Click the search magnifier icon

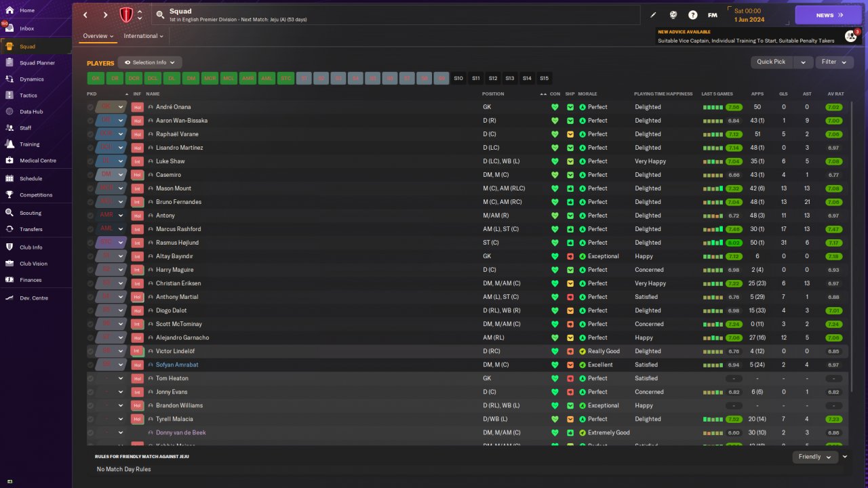(x=160, y=15)
